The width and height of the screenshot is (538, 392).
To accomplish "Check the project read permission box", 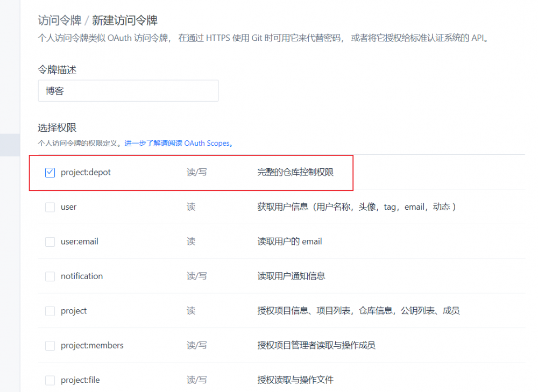I will pyautogui.click(x=50, y=311).
